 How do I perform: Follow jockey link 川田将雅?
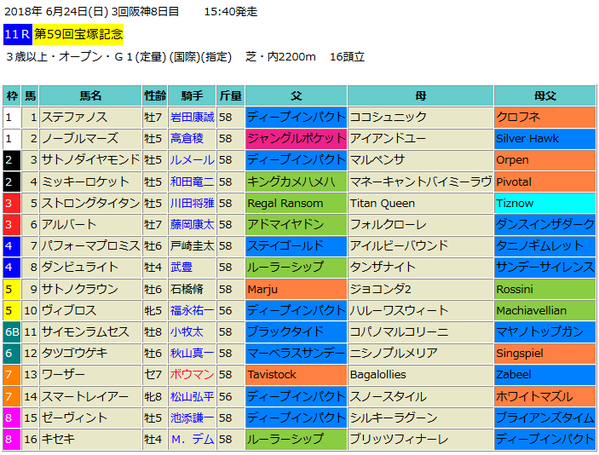click(x=192, y=203)
